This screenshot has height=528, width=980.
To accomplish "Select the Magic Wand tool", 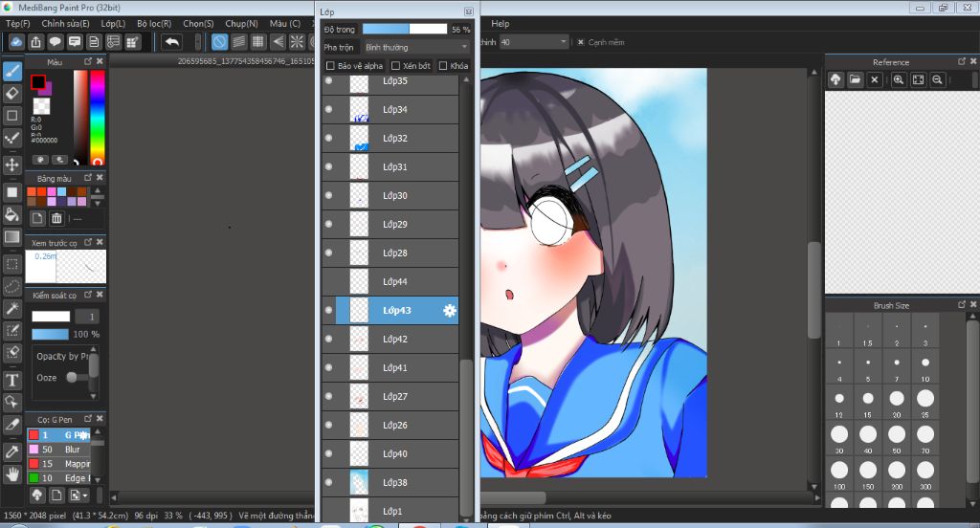I will [11, 308].
